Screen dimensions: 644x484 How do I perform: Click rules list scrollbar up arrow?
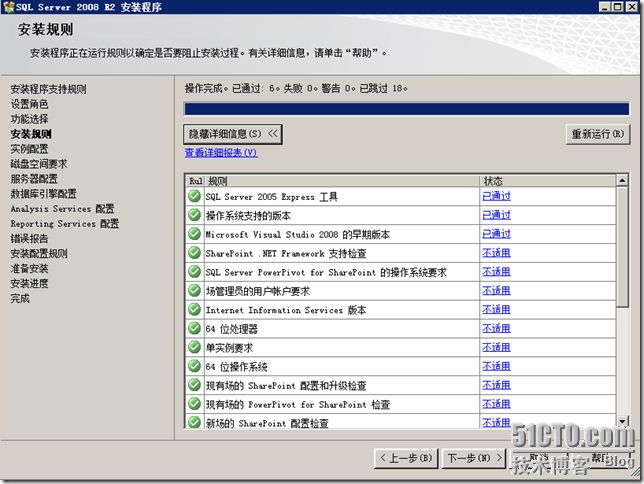pos(622,180)
